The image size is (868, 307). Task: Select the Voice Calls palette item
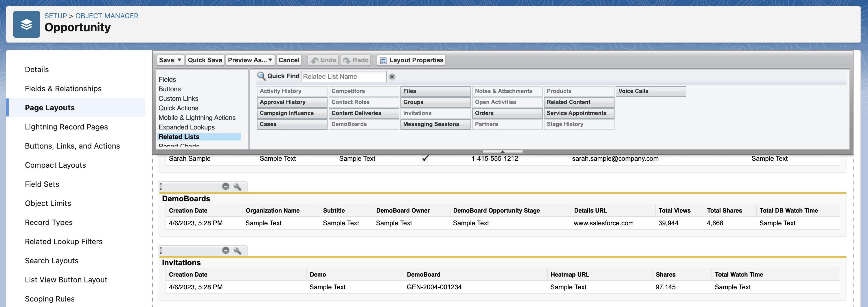651,91
